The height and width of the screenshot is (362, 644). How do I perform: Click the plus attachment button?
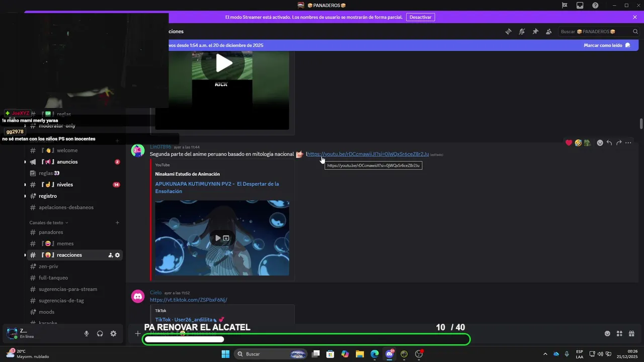click(138, 333)
